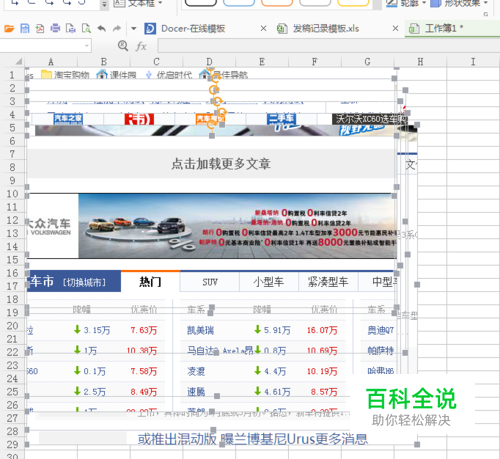
Task: Click the 16.07万 price text
Action: (x=322, y=330)
